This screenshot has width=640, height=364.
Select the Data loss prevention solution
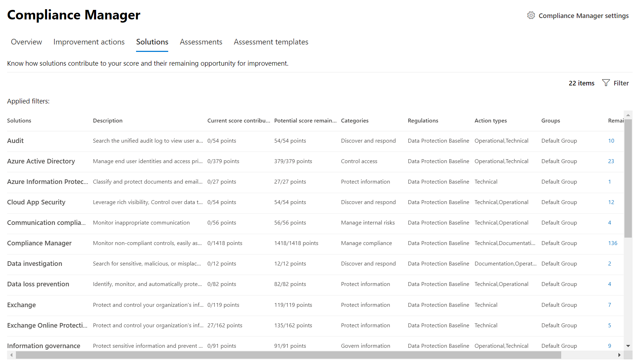pos(38,284)
